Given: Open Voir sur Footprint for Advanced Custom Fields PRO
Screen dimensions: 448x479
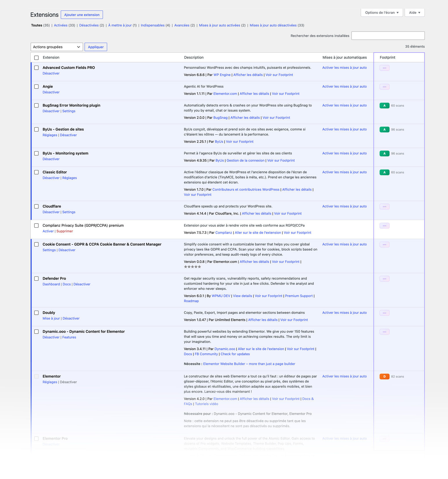Looking at the screenshot, I should tap(279, 75).
